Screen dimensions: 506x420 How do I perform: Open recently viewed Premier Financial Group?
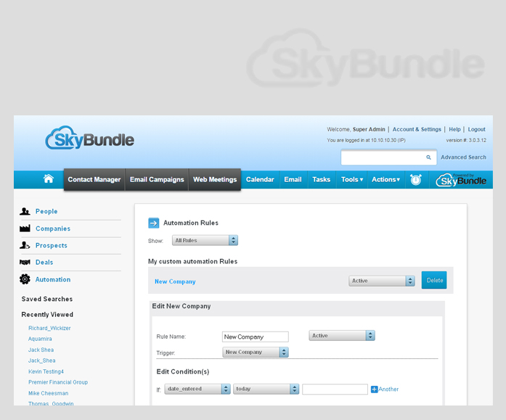[x=58, y=382]
